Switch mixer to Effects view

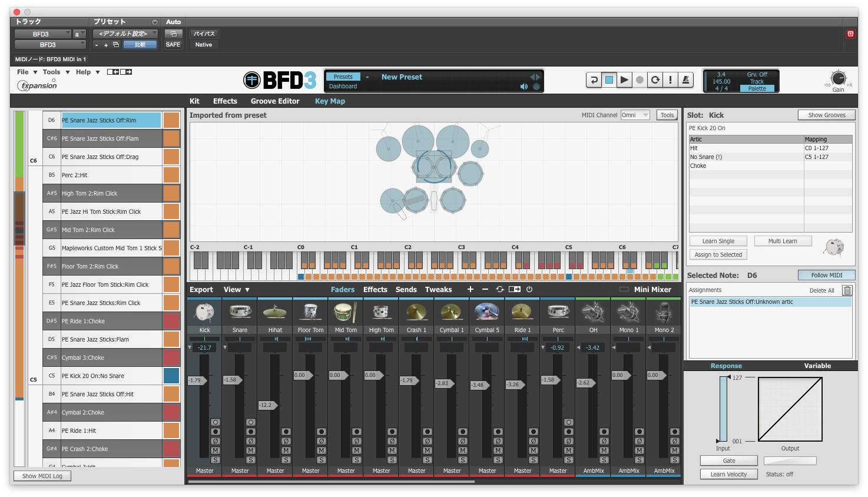coord(375,289)
